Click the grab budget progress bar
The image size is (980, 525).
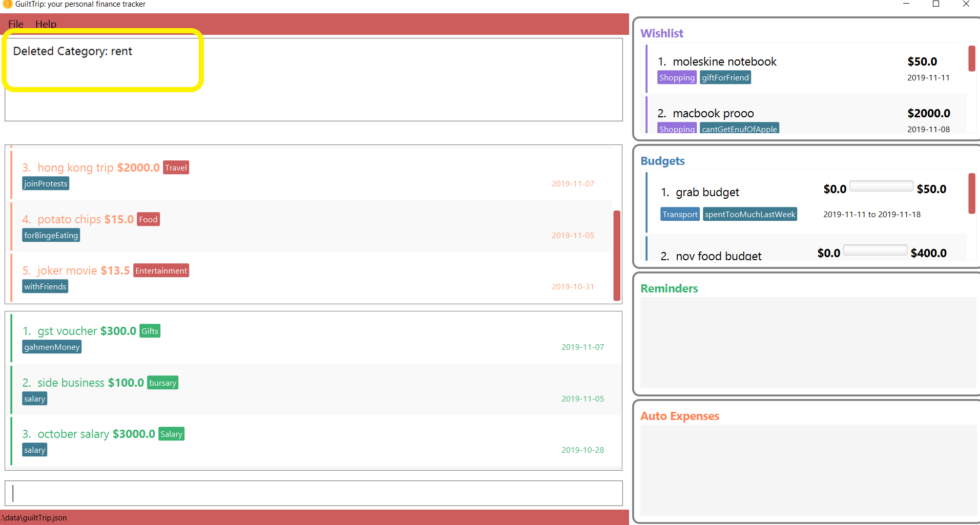point(881,186)
